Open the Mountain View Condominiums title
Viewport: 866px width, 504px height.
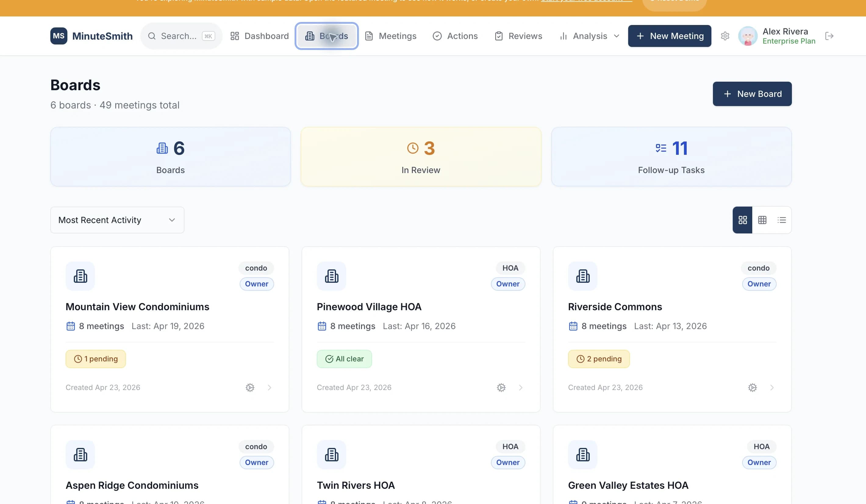tap(137, 307)
